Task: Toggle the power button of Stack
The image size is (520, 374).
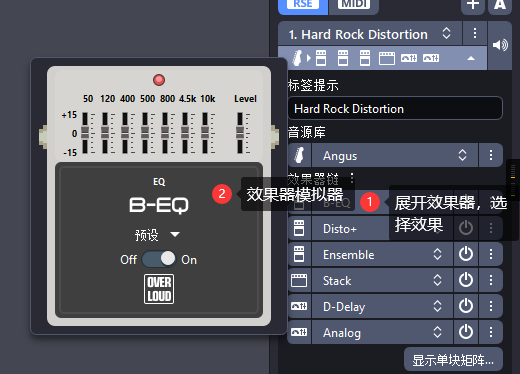Action: click(x=466, y=280)
